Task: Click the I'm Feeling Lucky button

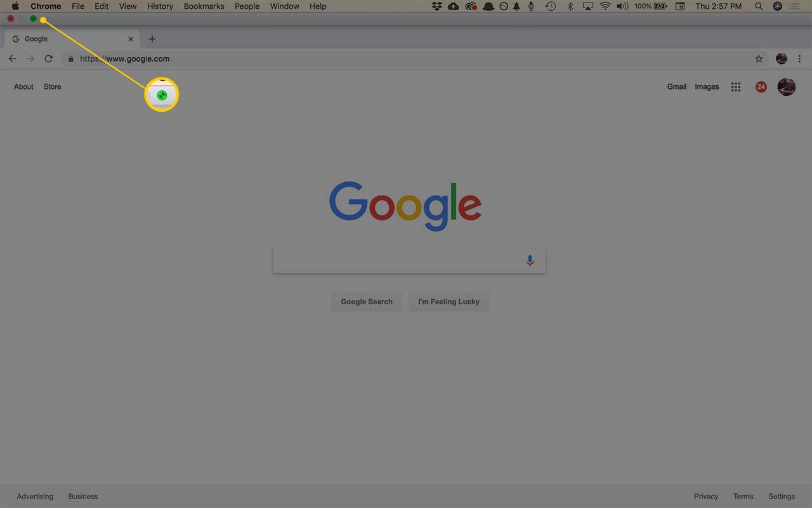Action: click(x=449, y=302)
